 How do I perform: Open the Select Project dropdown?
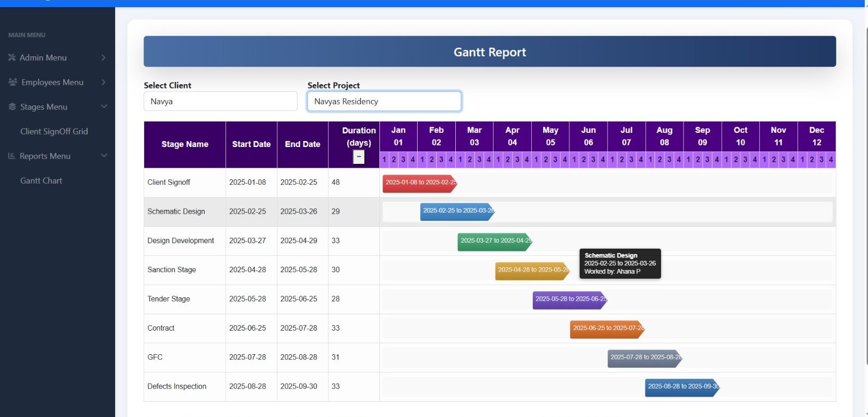click(384, 101)
